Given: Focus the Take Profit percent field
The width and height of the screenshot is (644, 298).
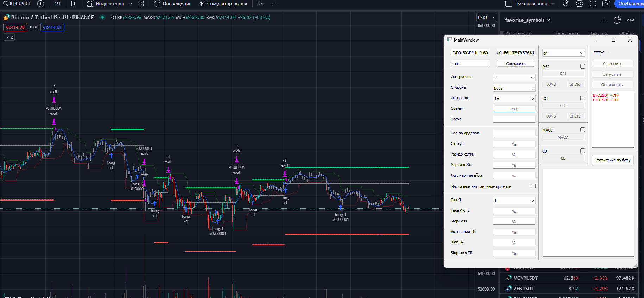Looking at the screenshot, I should point(514,211).
